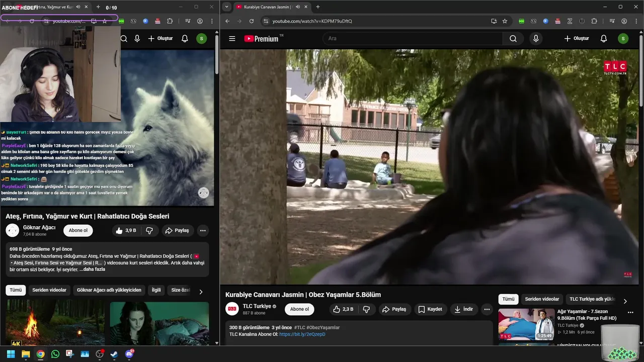Click address bar URL youtube.com/watch?v=KDPM79uDftQ

tap(312, 21)
